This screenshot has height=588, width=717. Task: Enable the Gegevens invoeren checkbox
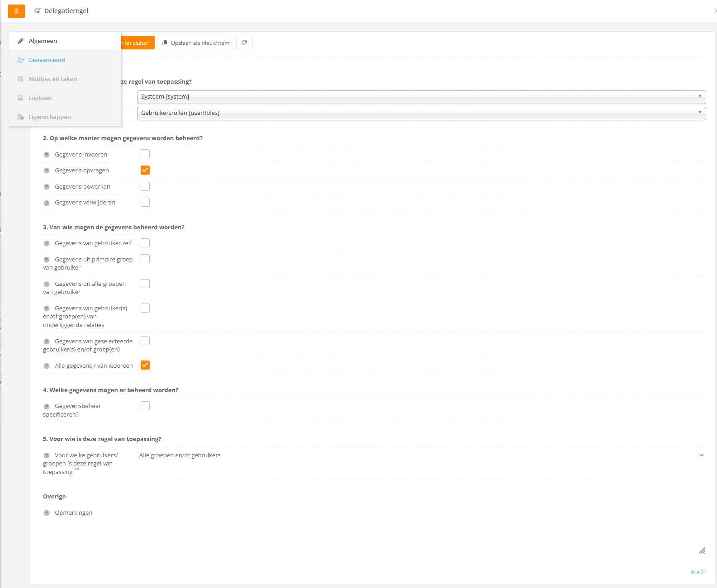coord(145,154)
